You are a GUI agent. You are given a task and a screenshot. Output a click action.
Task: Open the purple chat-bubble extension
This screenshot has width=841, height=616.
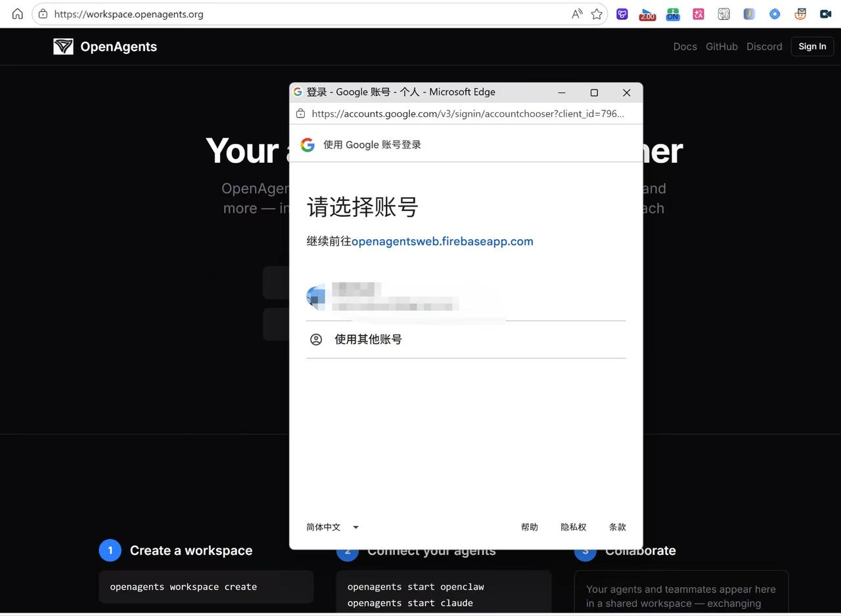(622, 14)
